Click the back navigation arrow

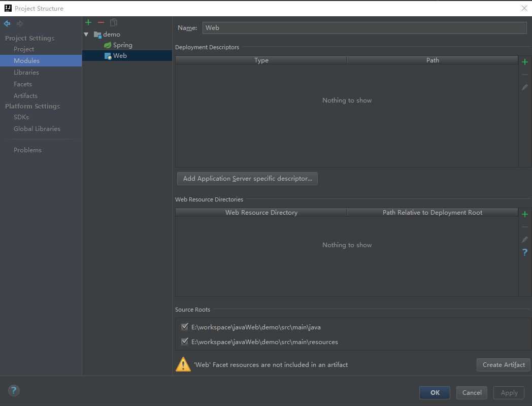point(7,23)
